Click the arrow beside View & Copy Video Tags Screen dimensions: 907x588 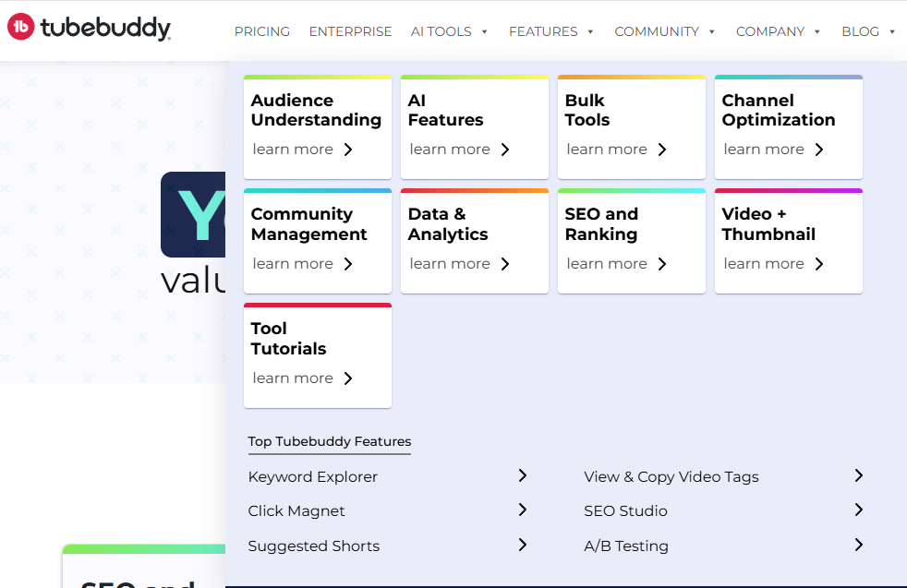coord(858,475)
